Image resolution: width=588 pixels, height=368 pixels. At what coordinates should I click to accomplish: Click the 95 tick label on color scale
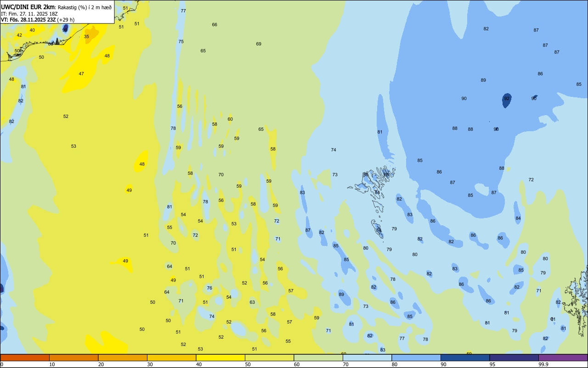(x=492, y=365)
